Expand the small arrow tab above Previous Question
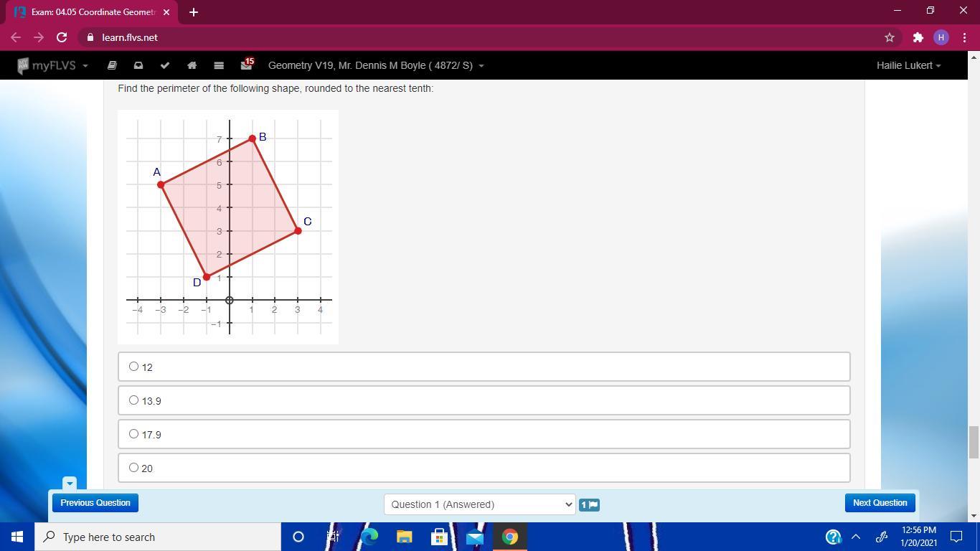The height and width of the screenshot is (551, 980). point(70,484)
